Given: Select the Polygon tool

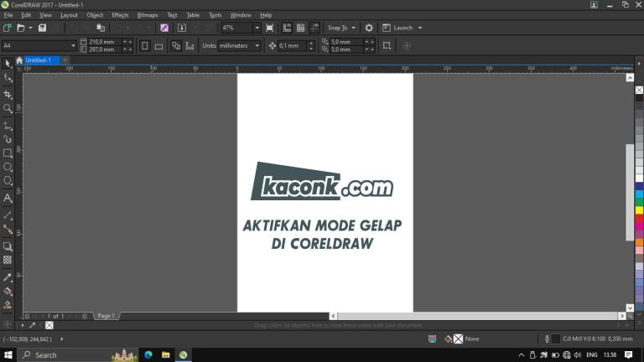Looking at the screenshot, I should [8, 181].
